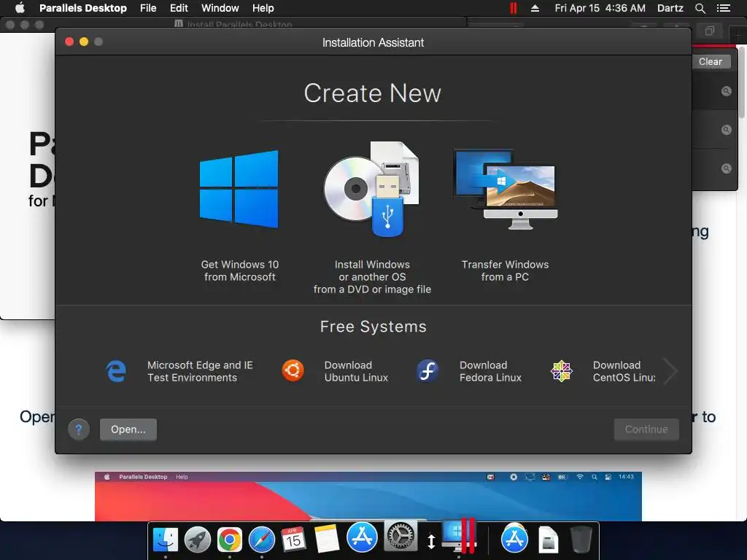Open the Apple menu
Image resolution: width=747 pixels, height=560 pixels.
tap(20, 8)
